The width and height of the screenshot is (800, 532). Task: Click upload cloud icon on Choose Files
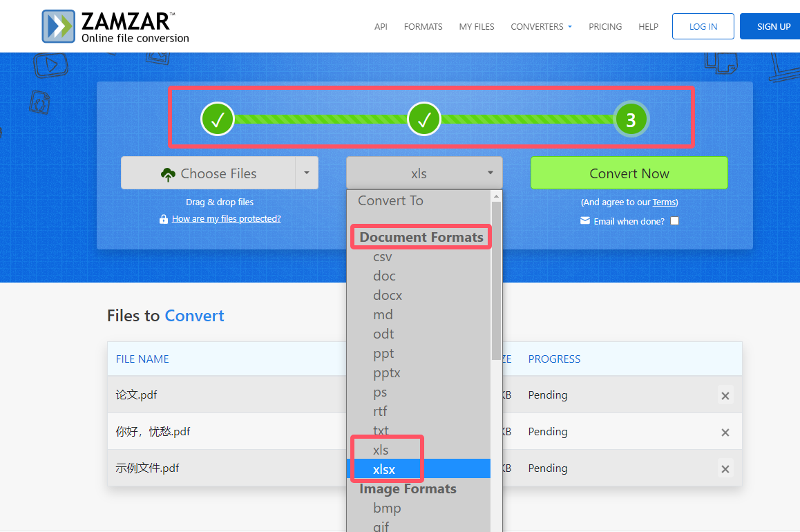(x=168, y=174)
